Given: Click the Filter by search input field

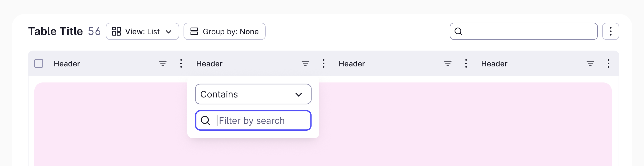Looking at the screenshot, I should 258,120.
